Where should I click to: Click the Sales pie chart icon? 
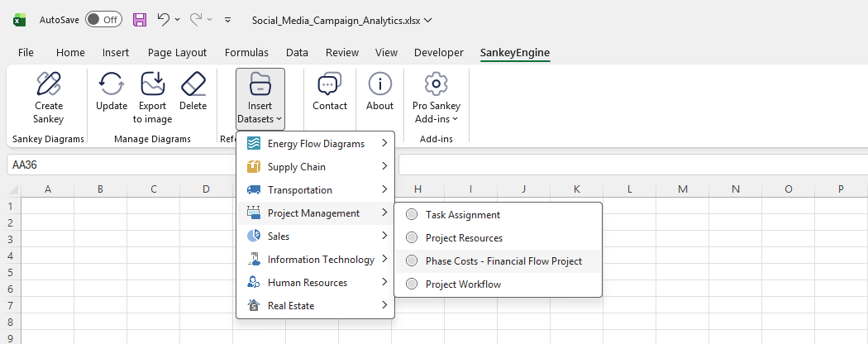pyautogui.click(x=254, y=236)
